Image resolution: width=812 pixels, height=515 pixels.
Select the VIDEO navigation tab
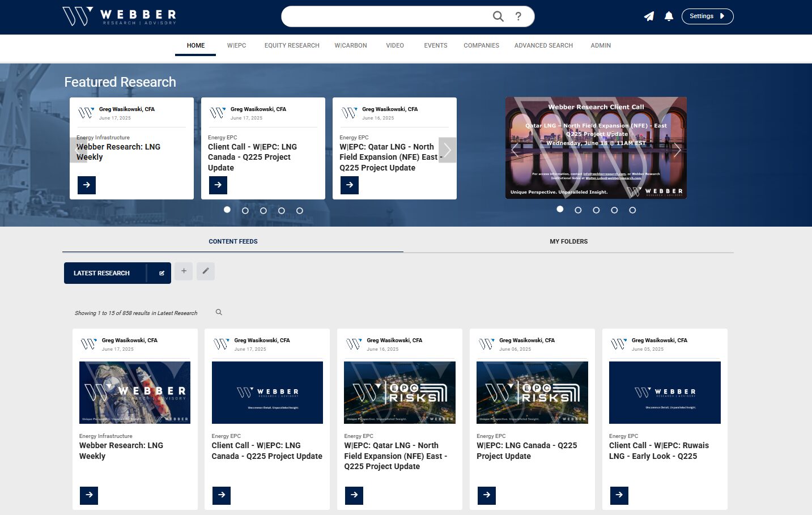click(x=395, y=45)
